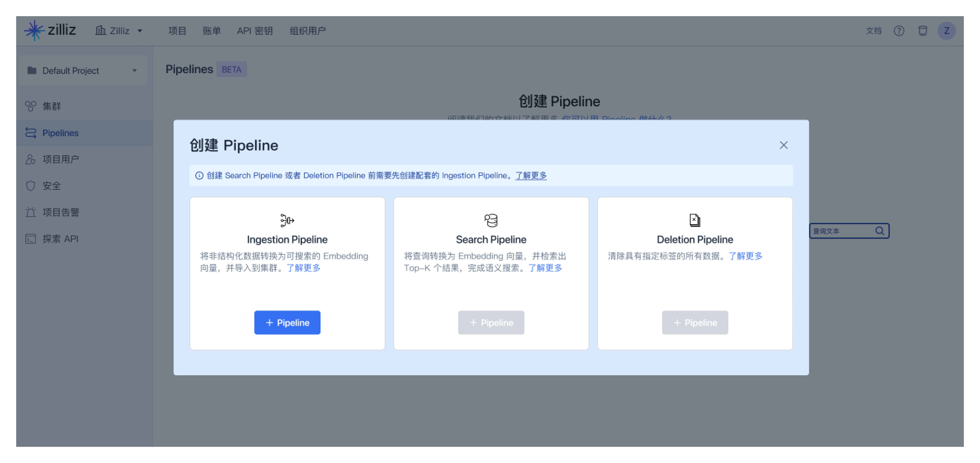
Task: Open the Zilliz organization dropdown
Action: pos(119,30)
